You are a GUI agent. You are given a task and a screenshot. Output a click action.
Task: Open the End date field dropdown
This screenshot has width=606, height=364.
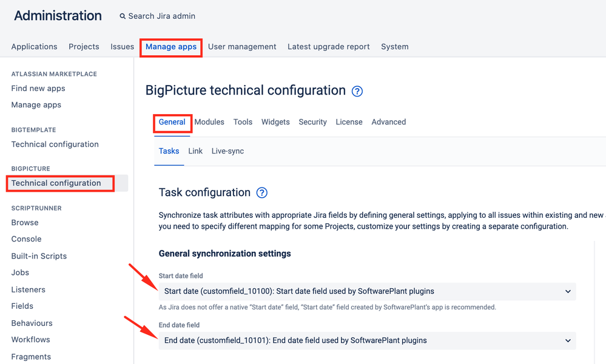click(367, 340)
